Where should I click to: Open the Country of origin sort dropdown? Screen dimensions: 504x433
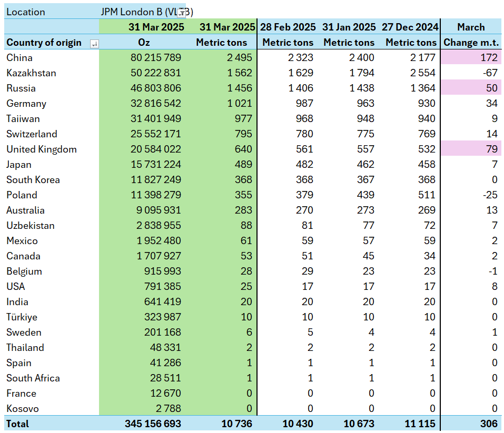[x=94, y=43]
